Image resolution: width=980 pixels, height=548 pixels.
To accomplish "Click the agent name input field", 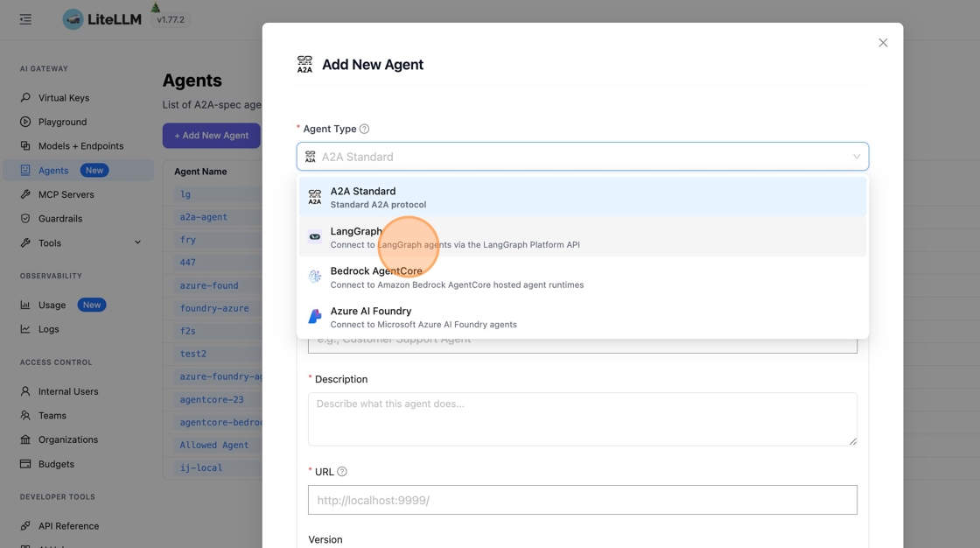I will (x=583, y=345).
